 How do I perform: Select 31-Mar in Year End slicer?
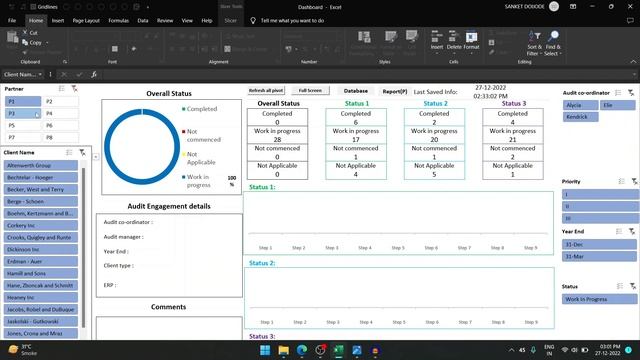[x=599, y=256]
